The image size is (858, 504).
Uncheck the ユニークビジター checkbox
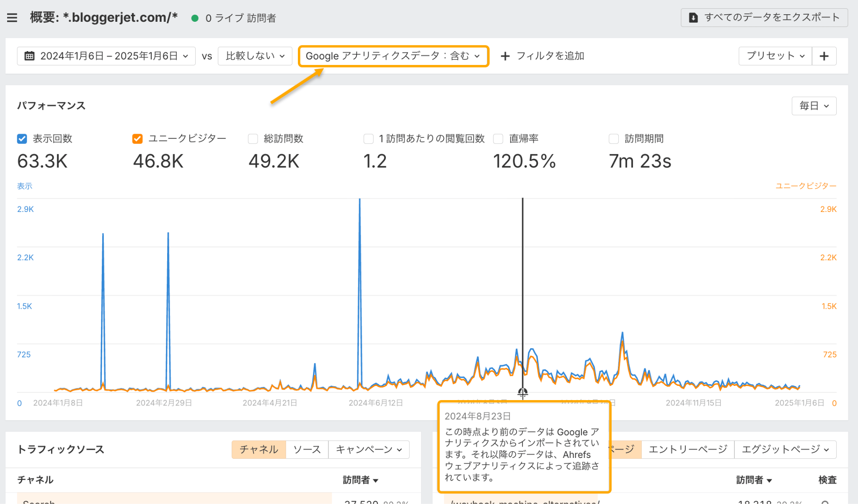coord(137,139)
